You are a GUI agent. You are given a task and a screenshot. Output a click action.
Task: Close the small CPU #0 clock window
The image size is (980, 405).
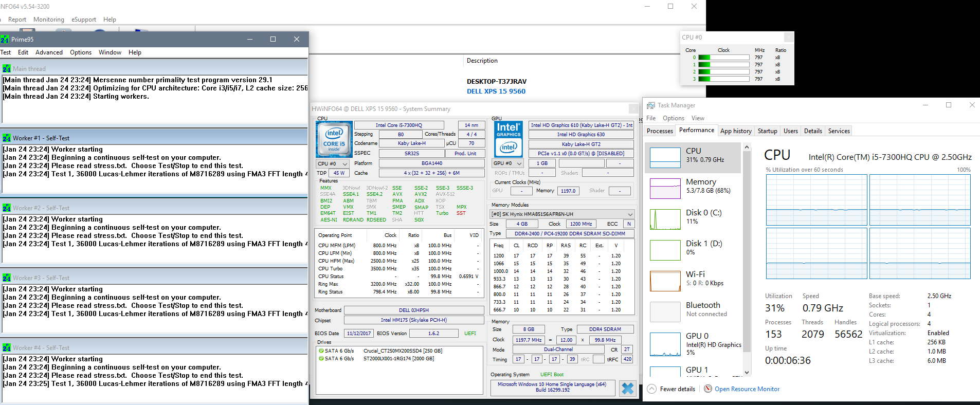[789, 37]
